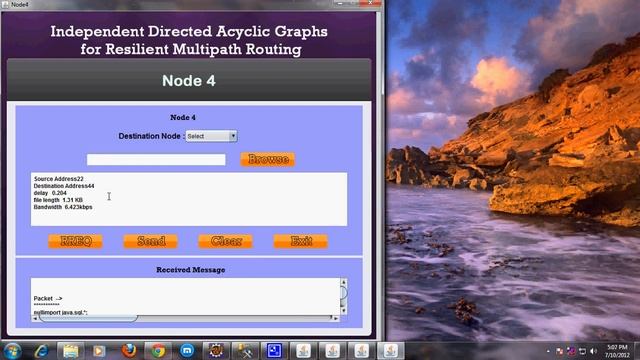Click the volume speaker tray icon
The height and width of the screenshot is (360, 640).
(593, 351)
